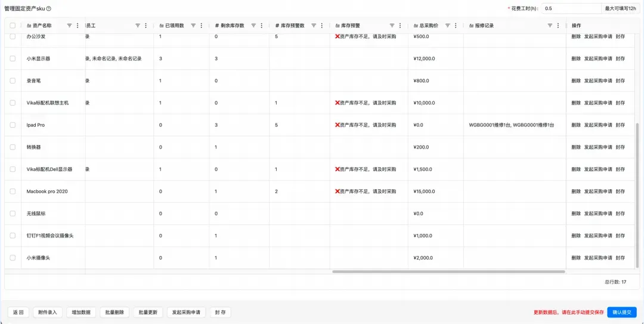Open the filter icon on the 员工 column

coord(138,26)
